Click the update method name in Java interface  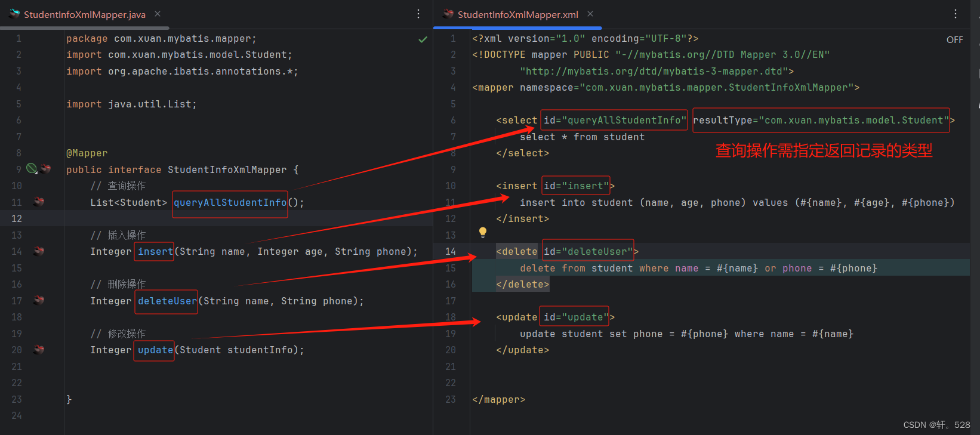(x=155, y=350)
